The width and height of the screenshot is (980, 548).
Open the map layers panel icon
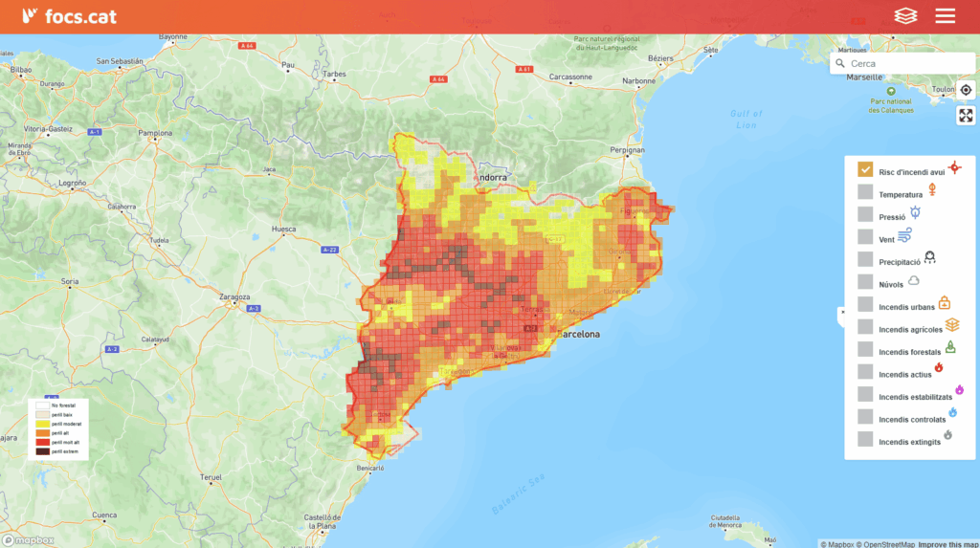point(905,15)
